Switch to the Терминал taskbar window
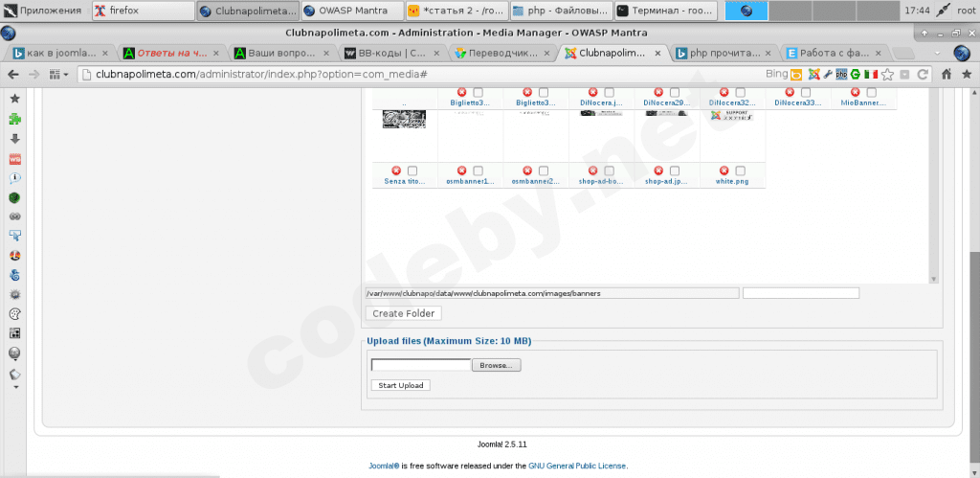 [666, 11]
